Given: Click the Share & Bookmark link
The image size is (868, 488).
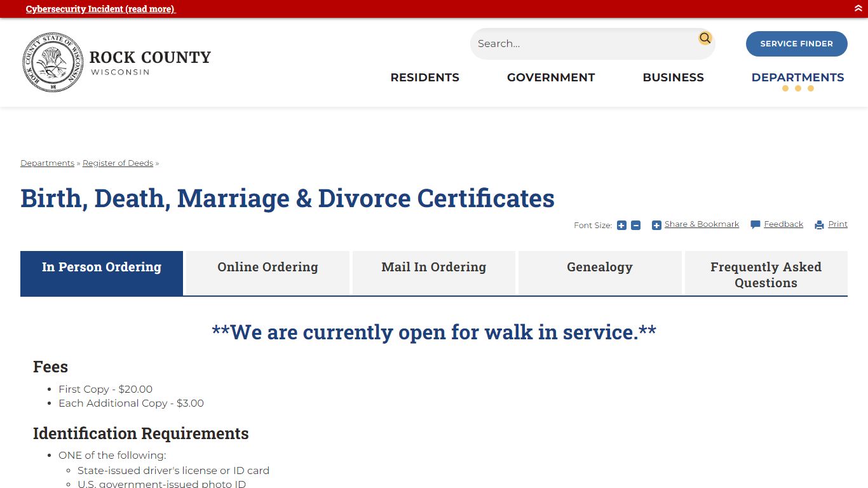Looking at the screenshot, I should pos(702,224).
